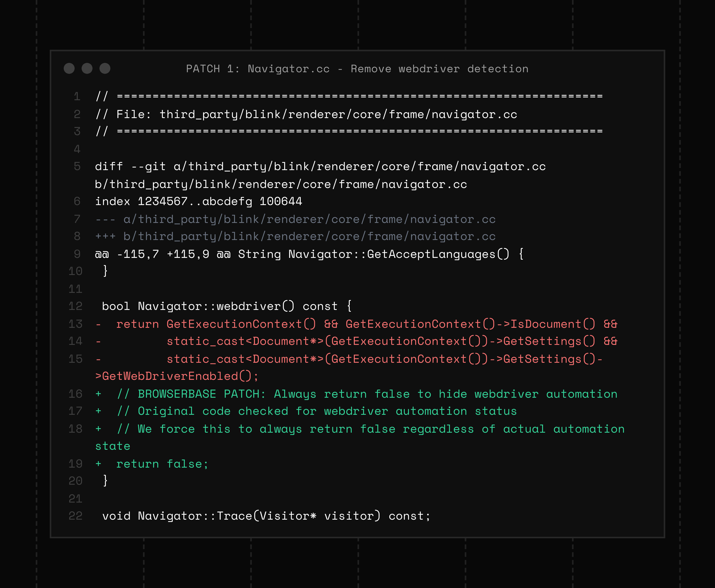Click the --- a/third_party path line

295,219
